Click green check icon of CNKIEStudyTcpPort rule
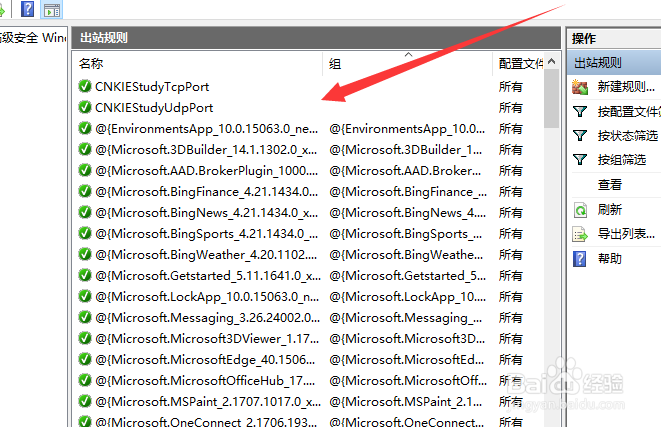 [x=85, y=86]
